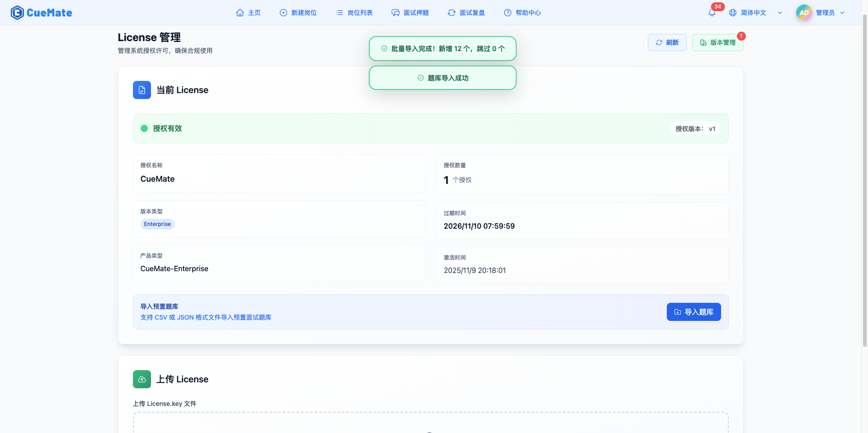Select the 新建岗位 plus icon

coord(283,12)
